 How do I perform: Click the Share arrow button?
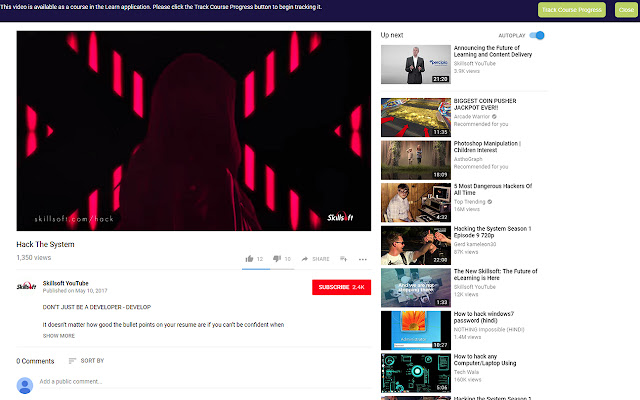(315, 259)
